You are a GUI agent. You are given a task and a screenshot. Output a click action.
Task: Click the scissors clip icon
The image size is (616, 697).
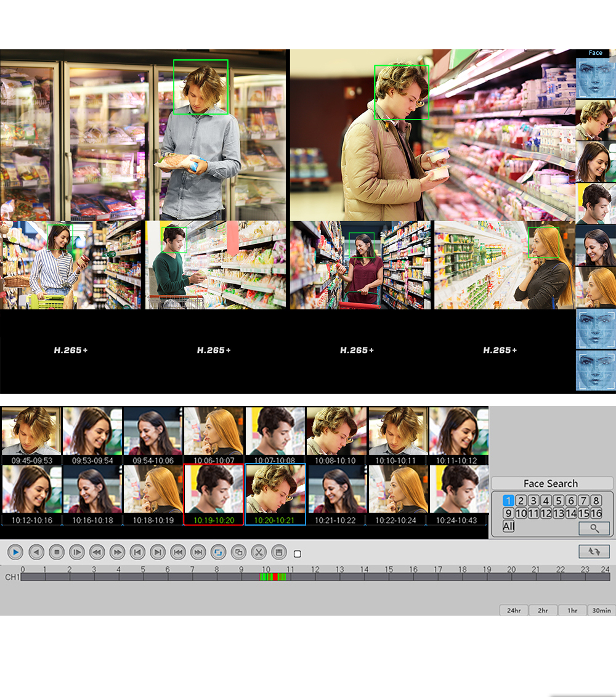(x=259, y=552)
